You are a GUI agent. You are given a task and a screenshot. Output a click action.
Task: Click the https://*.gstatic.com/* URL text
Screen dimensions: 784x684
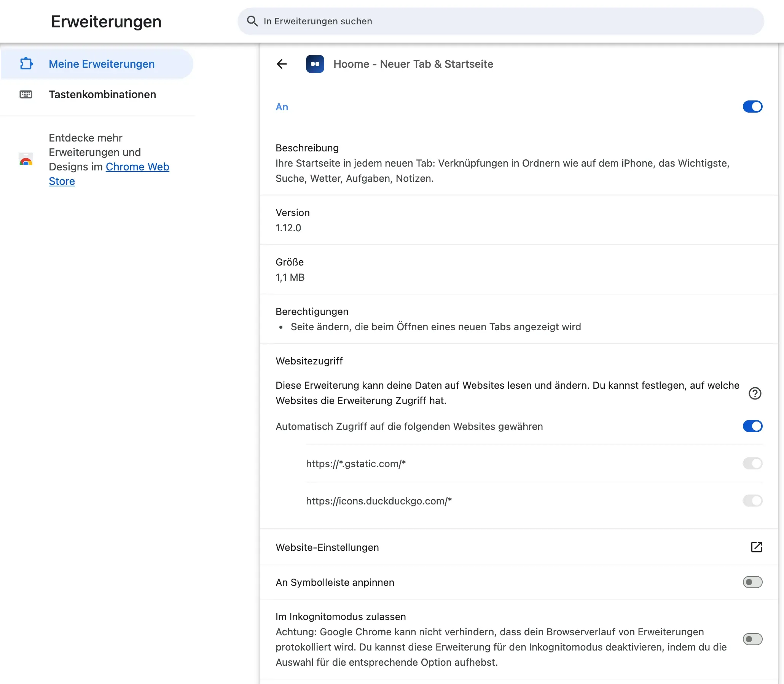(x=355, y=464)
